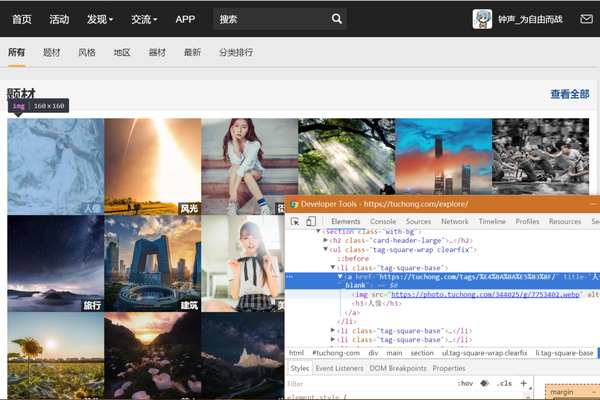Select the 分类排行 category tab
The image size is (600, 400).
coord(236,52)
